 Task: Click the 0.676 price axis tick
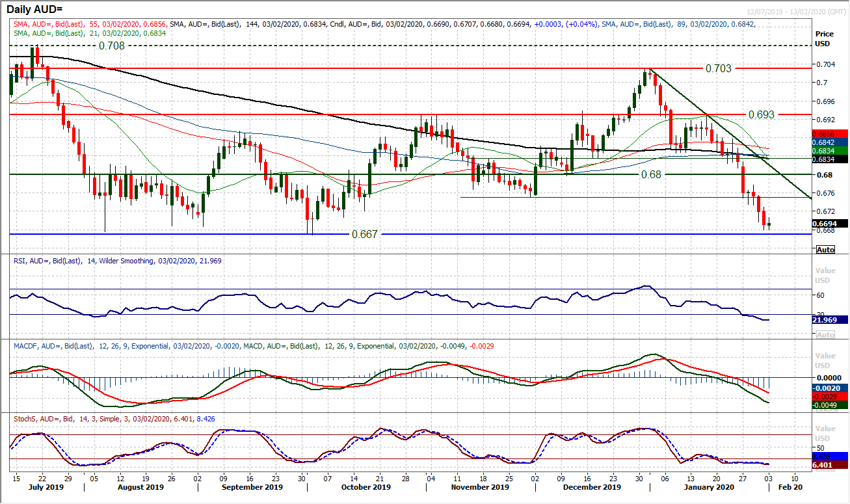[x=825, y=193]
